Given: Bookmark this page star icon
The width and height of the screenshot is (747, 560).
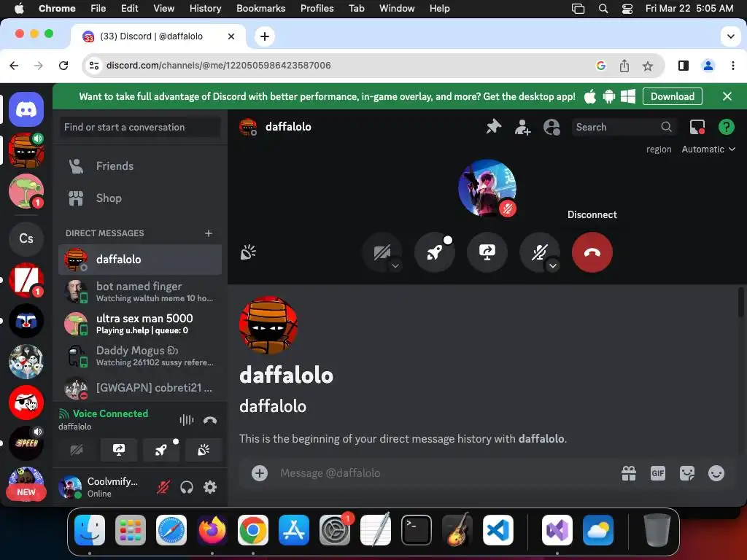Looking at the screenshot, I should 648,66.
